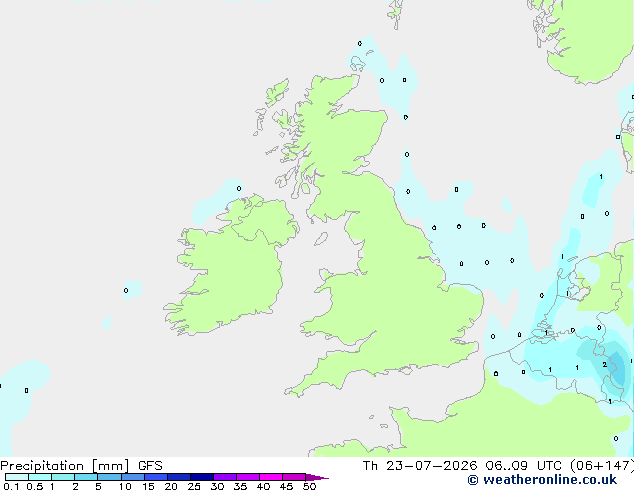Open the weatheronline.co.uk link
634x490 pixels.
click(542, 480)
